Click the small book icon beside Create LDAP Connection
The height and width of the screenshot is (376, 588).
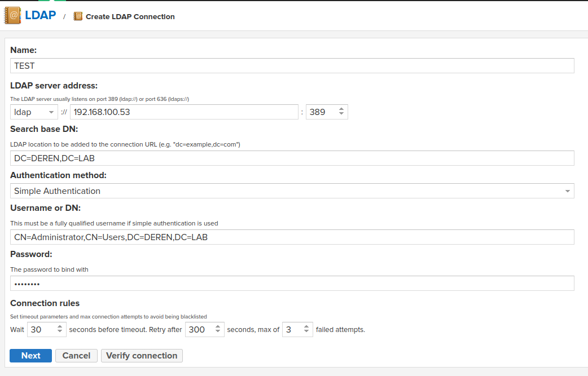pos(78,17)
